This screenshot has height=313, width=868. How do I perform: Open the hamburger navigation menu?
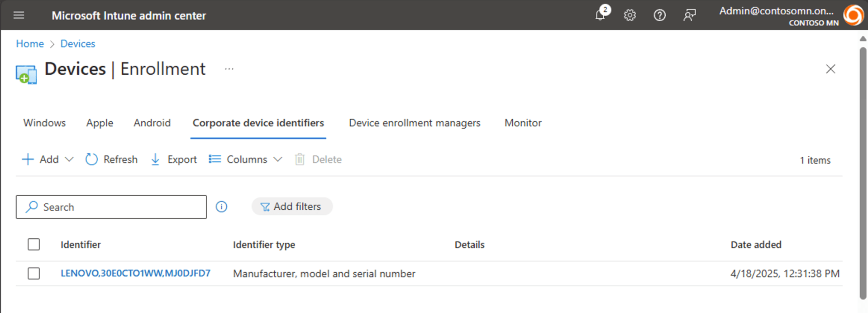[x=19, y=15]
